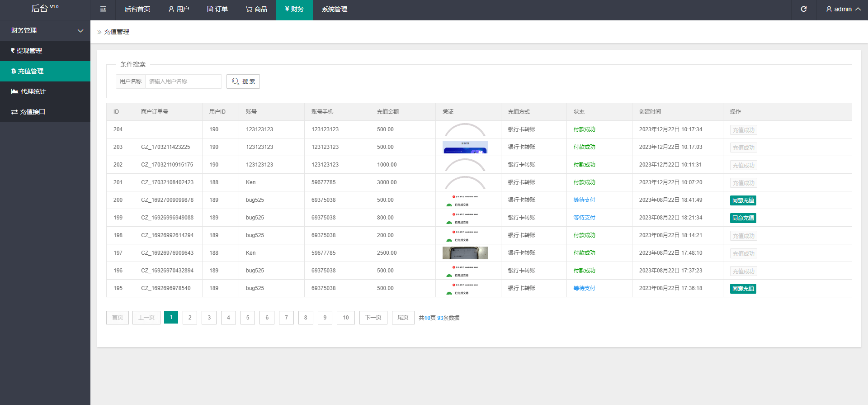
Task: Go to page 5 of results
Action: [248, 318]
